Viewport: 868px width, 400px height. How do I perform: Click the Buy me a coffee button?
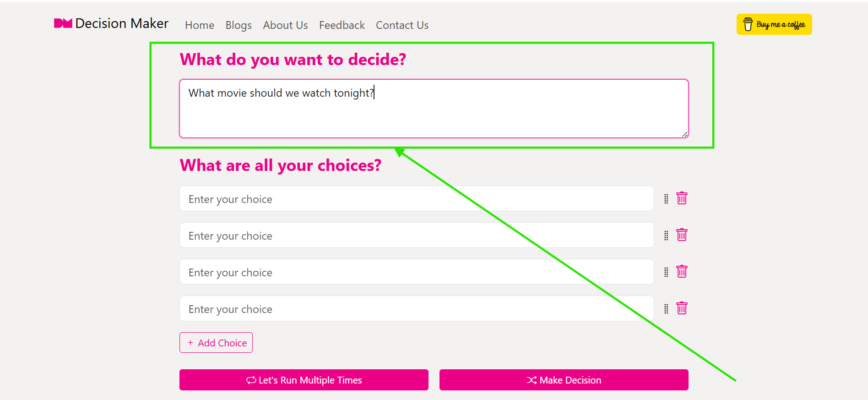tap(774, 24)
